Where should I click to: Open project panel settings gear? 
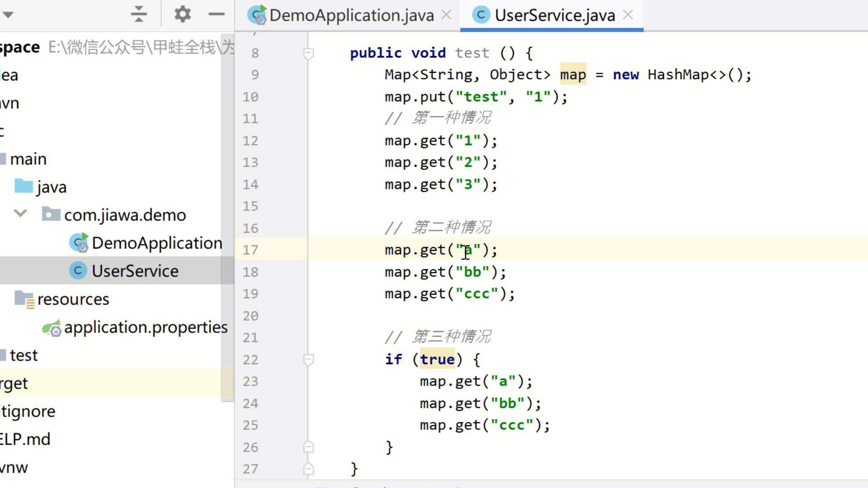pyautogui.click(x=182, y=14)
